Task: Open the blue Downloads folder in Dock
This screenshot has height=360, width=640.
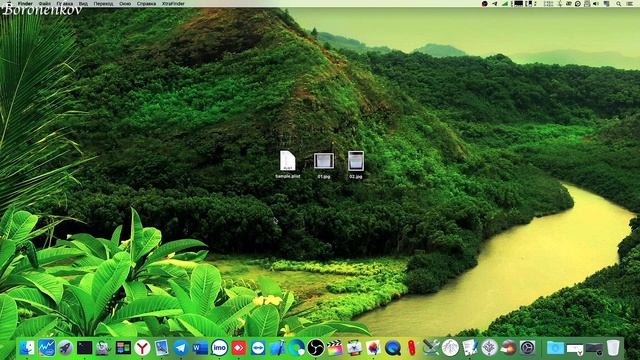Action: pos(555,348)
